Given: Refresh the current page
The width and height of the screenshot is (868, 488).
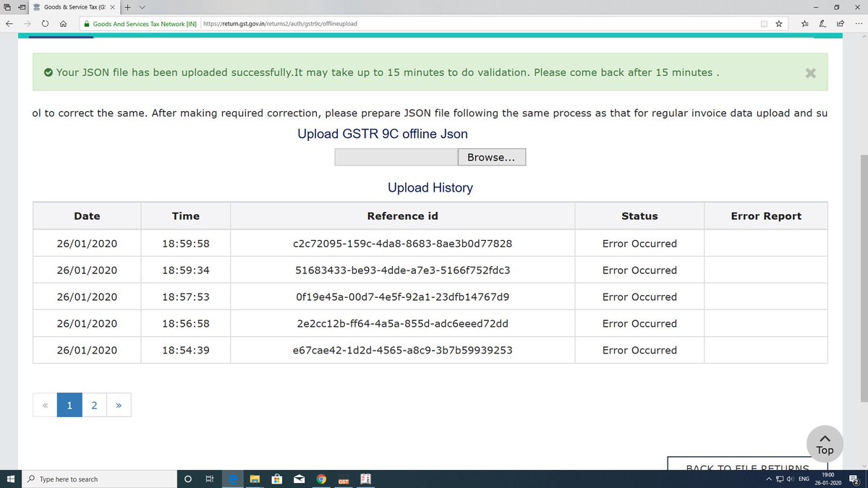Looking at the screenshot, I should pos(44,23).
